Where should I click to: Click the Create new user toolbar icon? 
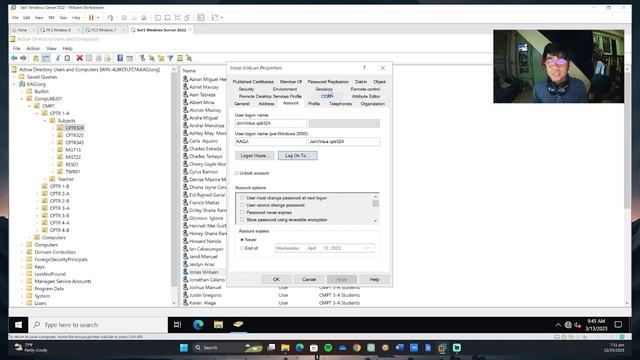coord(142,58)
